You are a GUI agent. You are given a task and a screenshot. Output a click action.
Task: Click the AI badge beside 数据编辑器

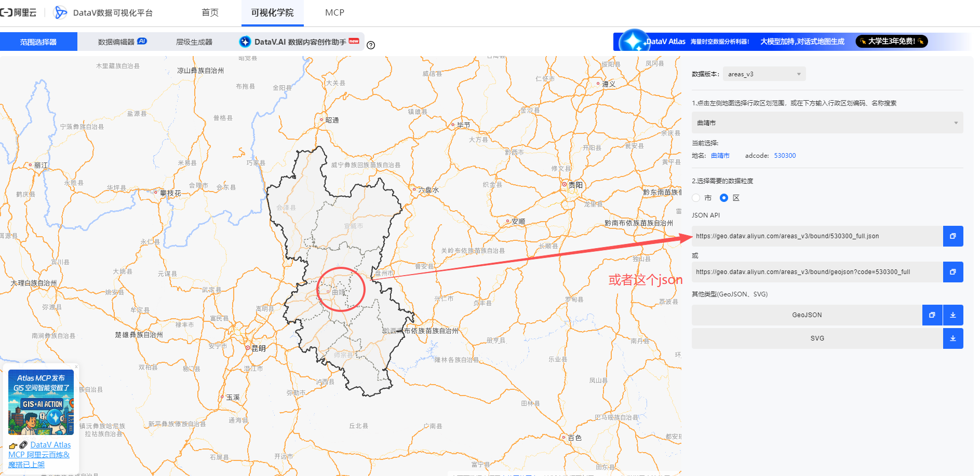[142, 41]
